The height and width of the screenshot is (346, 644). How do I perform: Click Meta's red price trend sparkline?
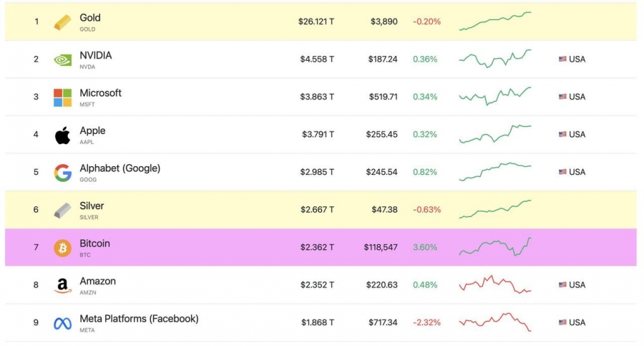495,322
